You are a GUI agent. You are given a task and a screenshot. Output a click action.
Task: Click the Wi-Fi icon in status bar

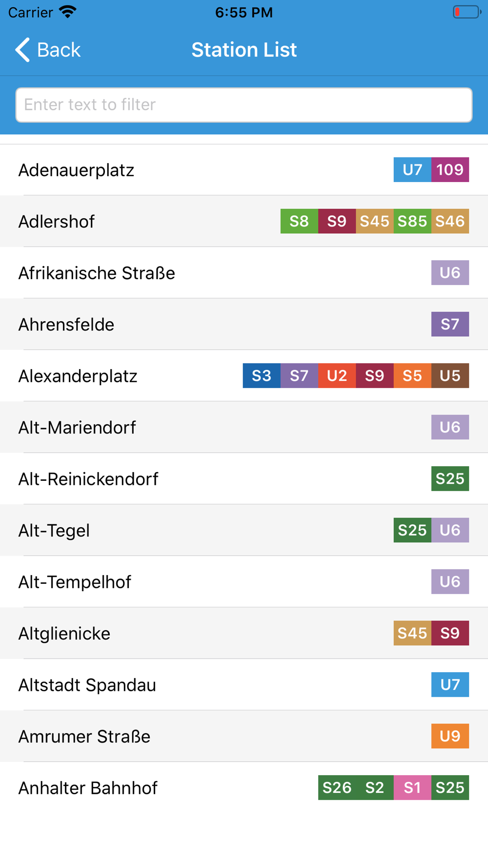(x=68, y=12)
